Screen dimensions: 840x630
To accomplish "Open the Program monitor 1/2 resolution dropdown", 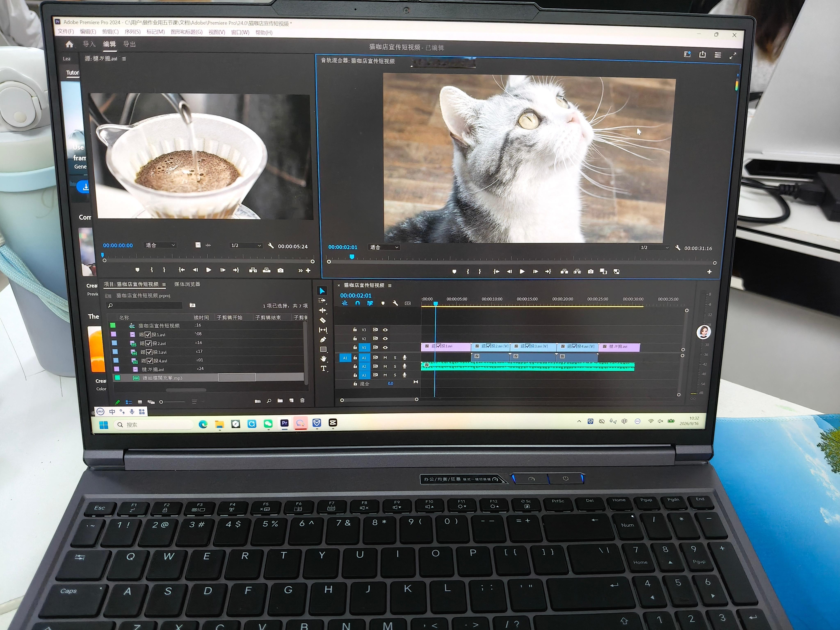I will pyautogui.click(x=654, y=248).
